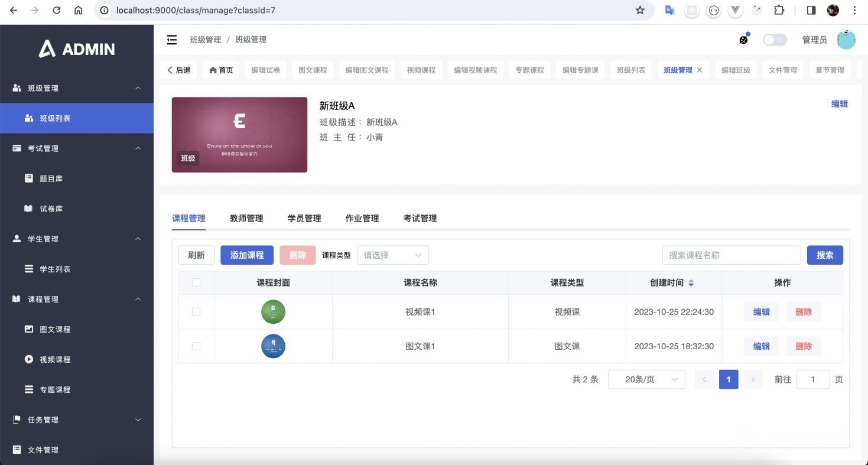Screen dimensions: 868x465
Task: Open the 视频课程 sidebar item
Action: pos(54,359)
